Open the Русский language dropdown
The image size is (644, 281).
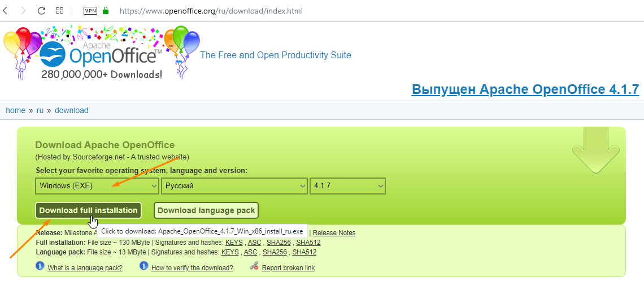pos(234,185)
